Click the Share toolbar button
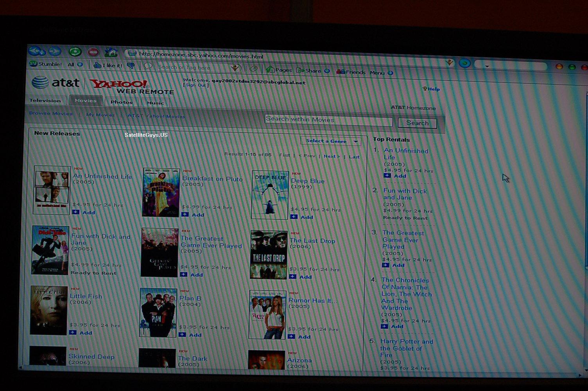Viewport: 588px width, 391px height. (x=308, y=71)
